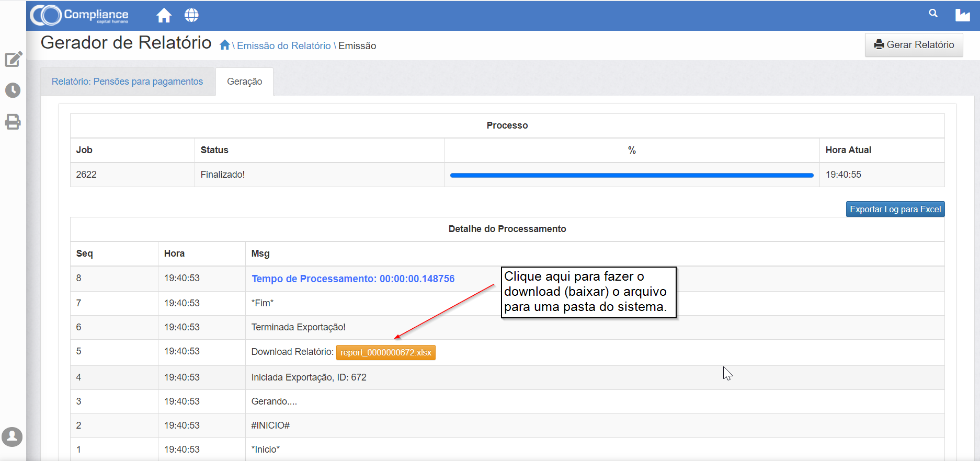Click job number 2622

pos(86,175)
